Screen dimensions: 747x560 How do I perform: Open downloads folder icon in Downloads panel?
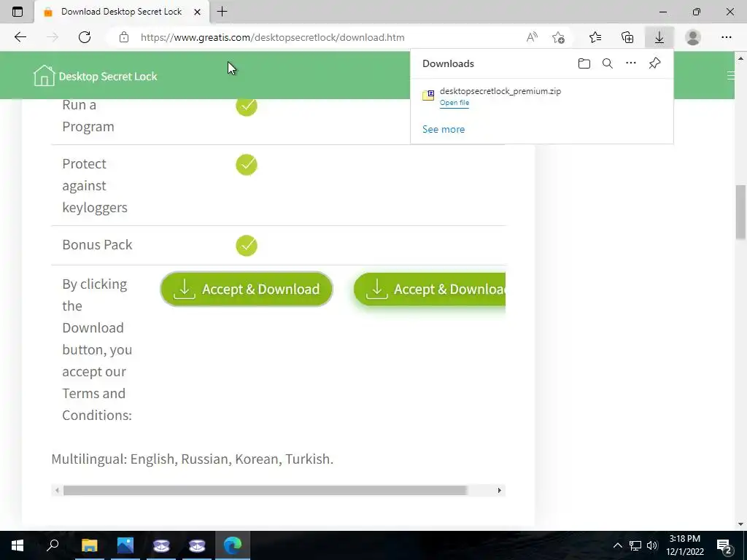pyautogui.click(x=584, y=63)
